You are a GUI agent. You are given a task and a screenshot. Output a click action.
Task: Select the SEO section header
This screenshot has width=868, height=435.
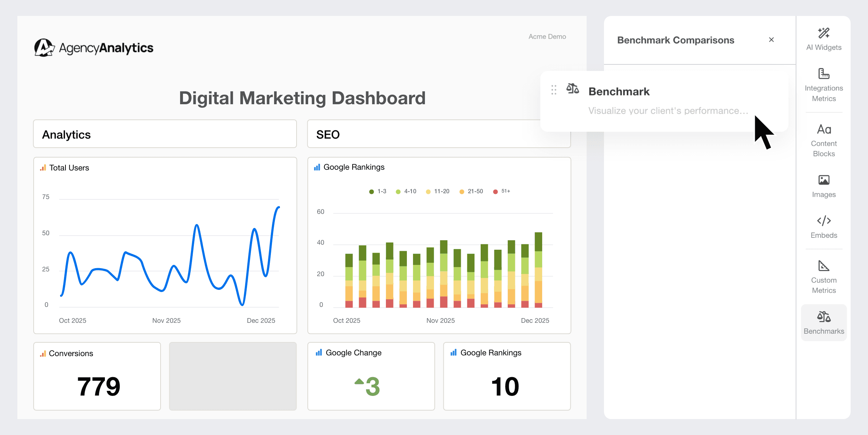[x=328, y=134]
